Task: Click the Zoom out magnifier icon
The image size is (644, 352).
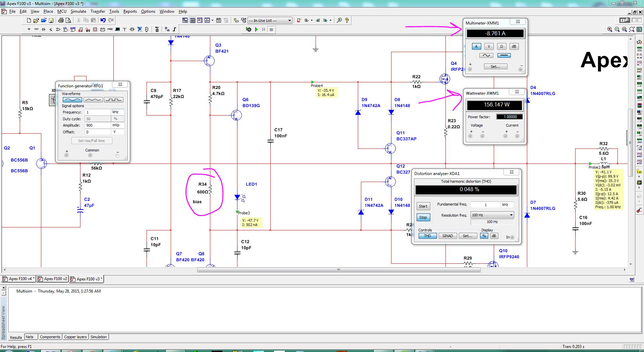Action: pos(617,30)
